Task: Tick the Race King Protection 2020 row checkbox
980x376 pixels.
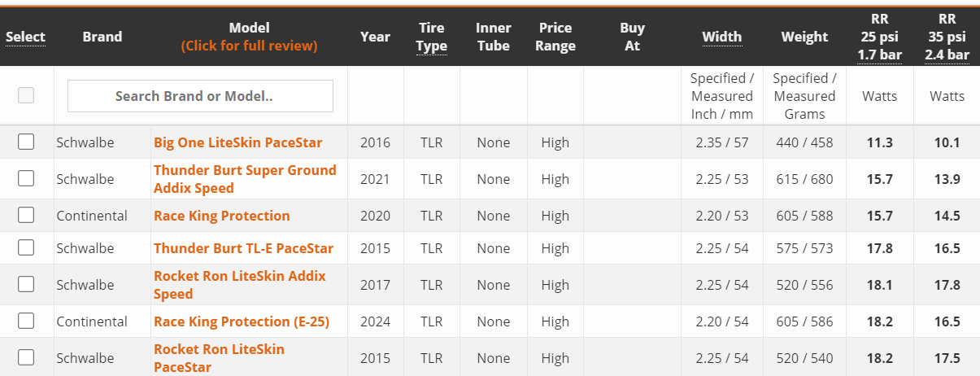Action: coord(26,215)
